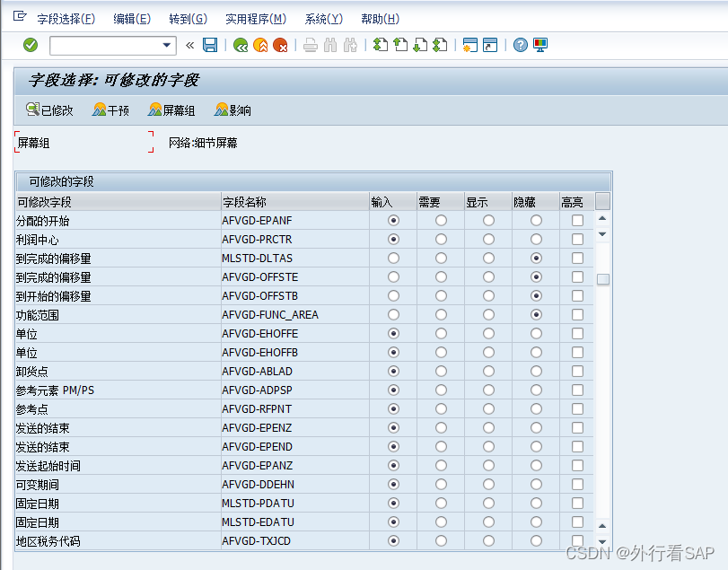Tick 高亮 checkbox for AFVGD-EHOFFE row

tap(577, 334)
